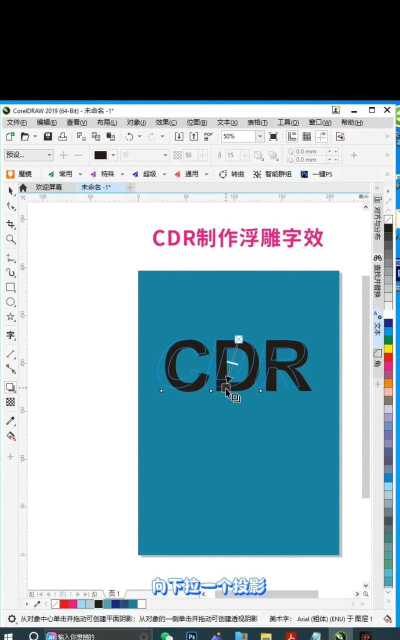Select the Connector tool
The image size is (400, 640).
coord(11,369)
